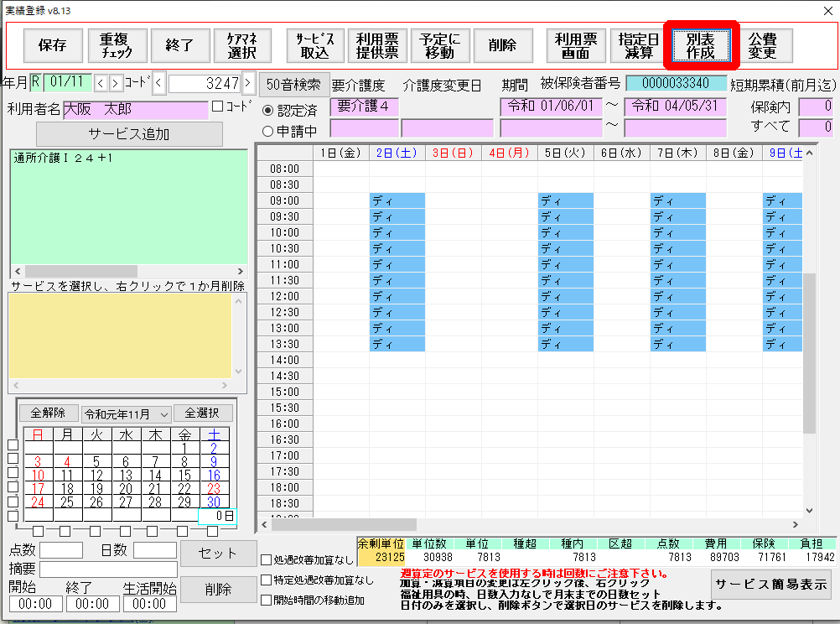The height and width of the screenshot is (624, 840).
Task: Click the schedule grid vertical scrollbar
Action: 809,352
